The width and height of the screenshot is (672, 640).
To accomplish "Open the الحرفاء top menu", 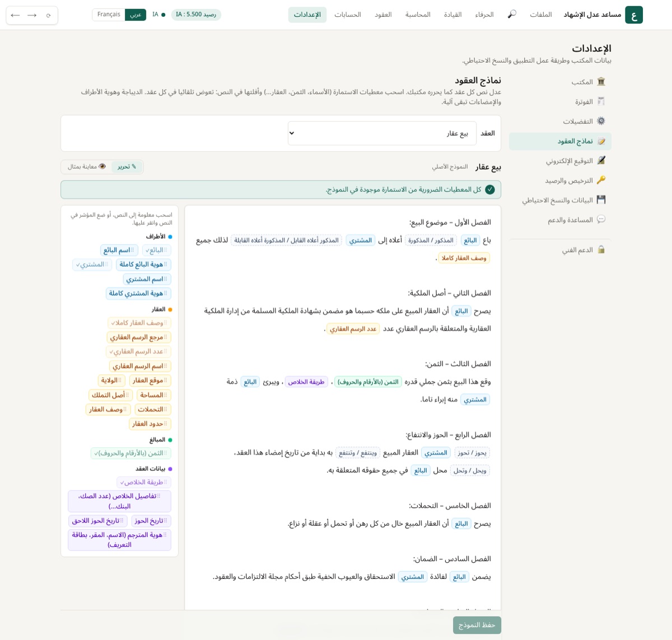I will click(x=484, y=15).
